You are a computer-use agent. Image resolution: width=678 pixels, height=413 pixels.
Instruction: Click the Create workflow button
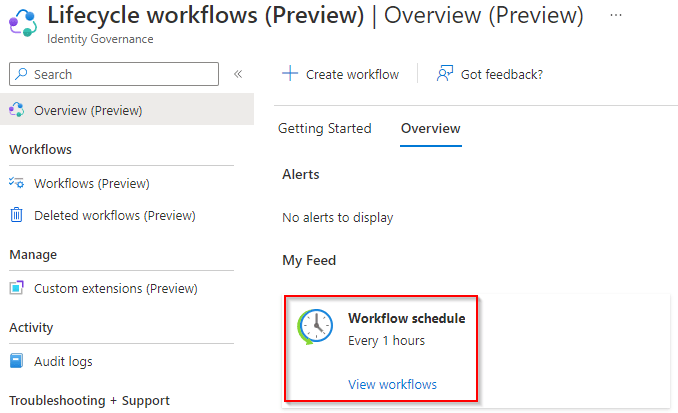[x=341, y=74]
